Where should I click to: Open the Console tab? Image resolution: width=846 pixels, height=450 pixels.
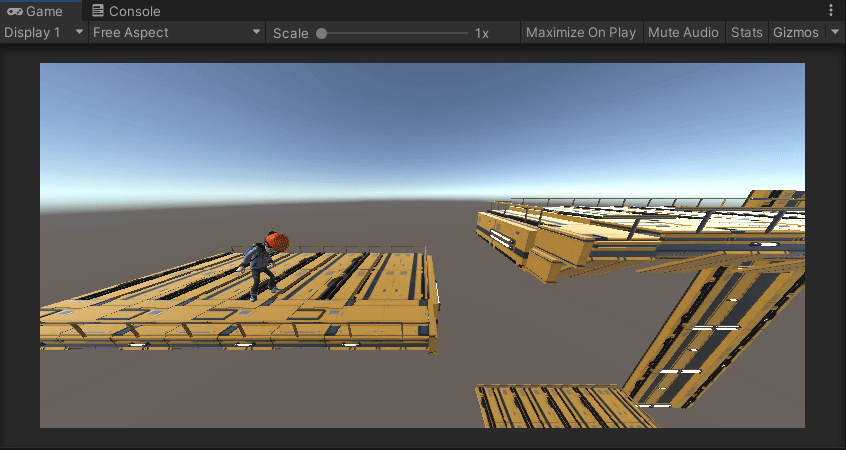[126, 11]
